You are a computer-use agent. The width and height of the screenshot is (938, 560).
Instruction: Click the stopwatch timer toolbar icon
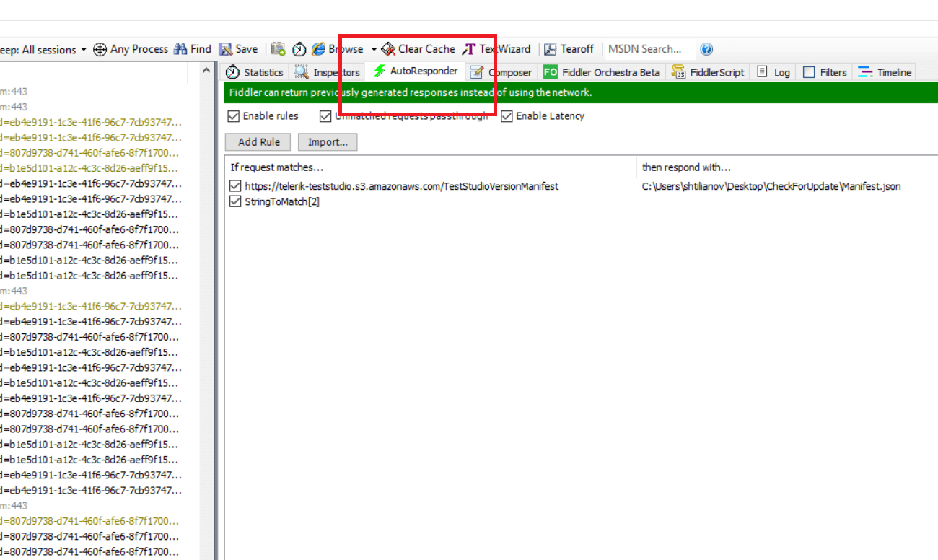pos(299,49)
